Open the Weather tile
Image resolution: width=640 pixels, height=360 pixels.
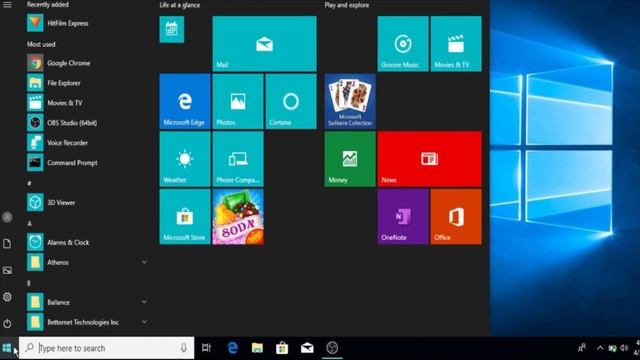(185, 159)
